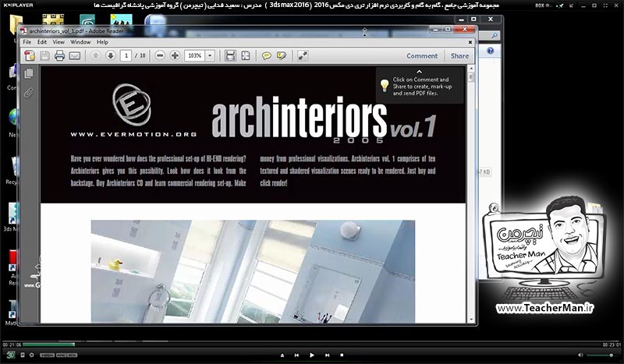Click the fit one full page icon
This screenshot has height=364, width=624.
246,55
